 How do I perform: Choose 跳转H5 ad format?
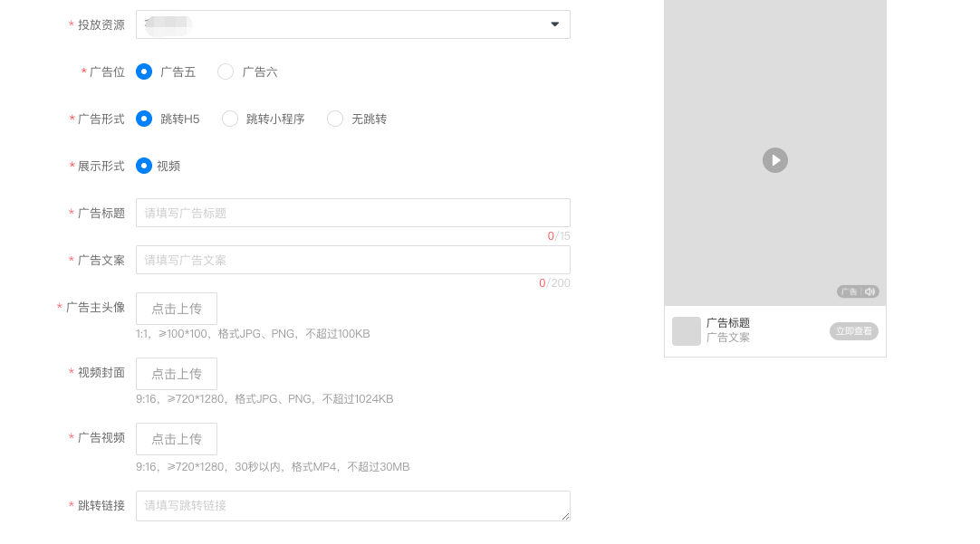tap(144, 119)
